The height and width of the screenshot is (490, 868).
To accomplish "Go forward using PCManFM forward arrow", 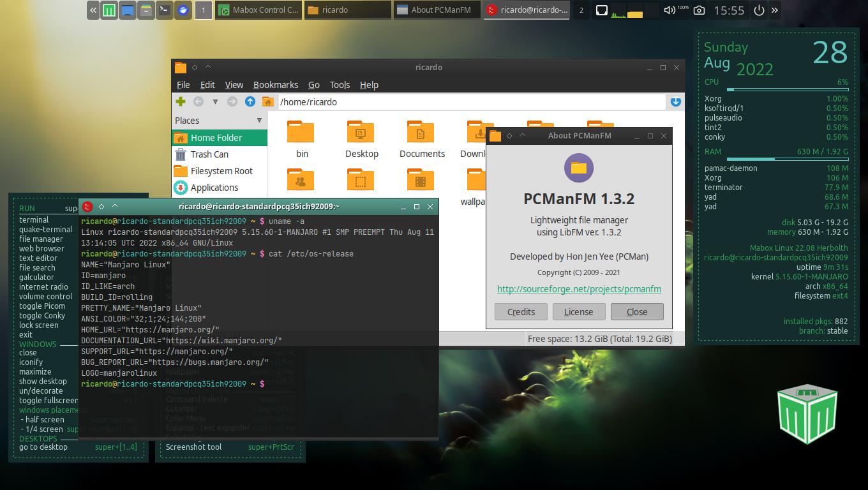I will tap(232, 101).
